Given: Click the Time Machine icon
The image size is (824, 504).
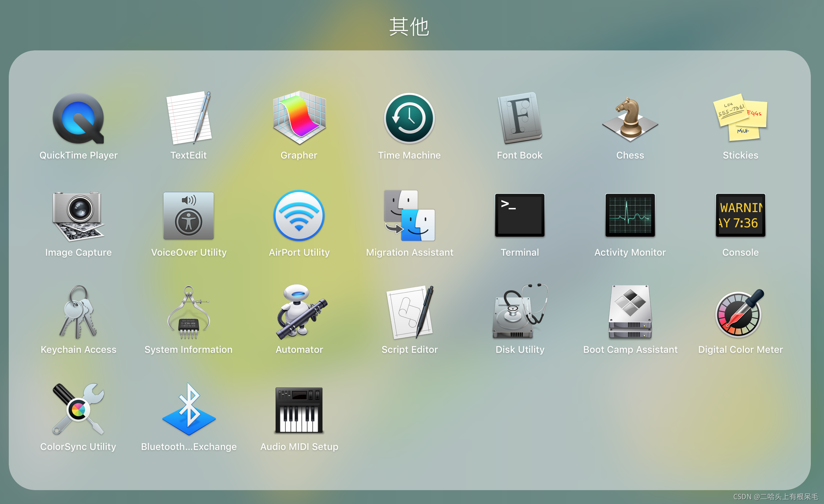Looking at the screenshot, I should coord(409,119).
